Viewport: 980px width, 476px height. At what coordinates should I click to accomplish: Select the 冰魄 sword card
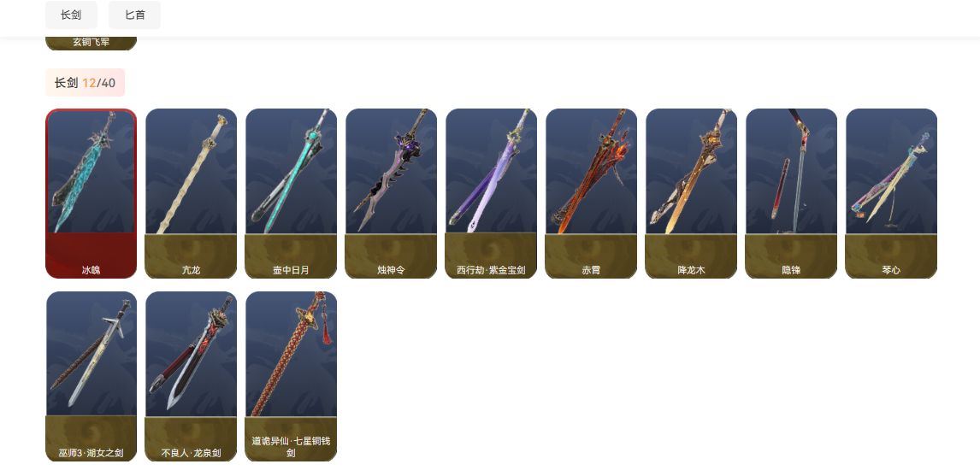tap(92, 193)
